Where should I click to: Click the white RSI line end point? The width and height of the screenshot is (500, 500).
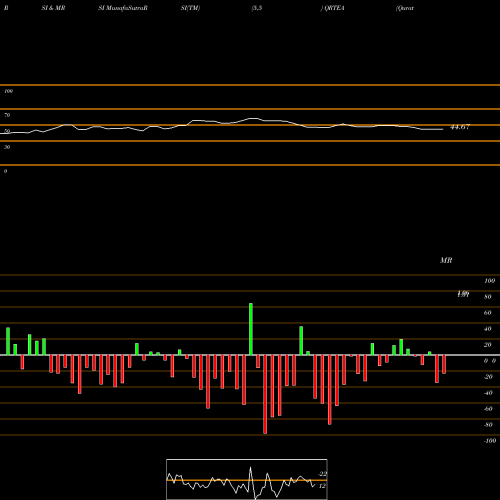442,129
